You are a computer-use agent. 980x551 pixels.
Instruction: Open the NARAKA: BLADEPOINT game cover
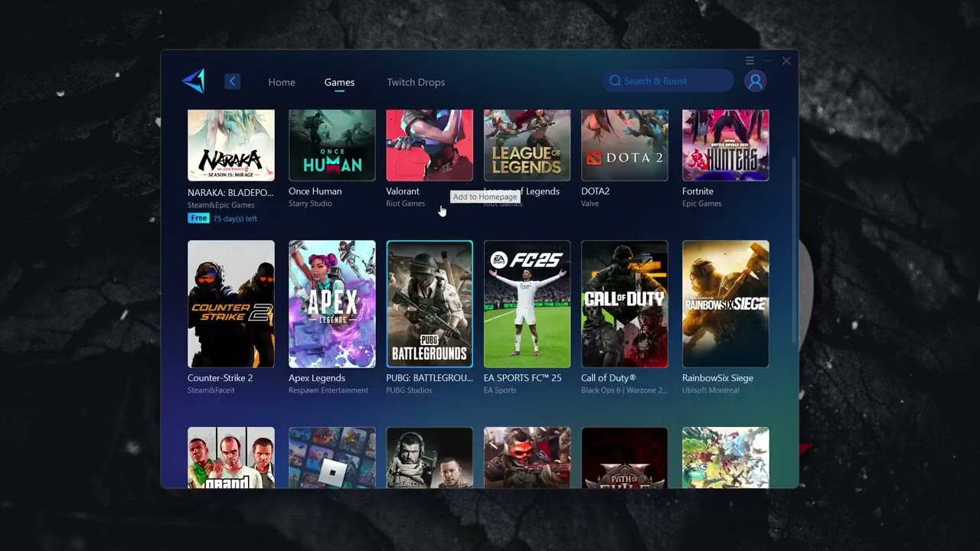231,145
